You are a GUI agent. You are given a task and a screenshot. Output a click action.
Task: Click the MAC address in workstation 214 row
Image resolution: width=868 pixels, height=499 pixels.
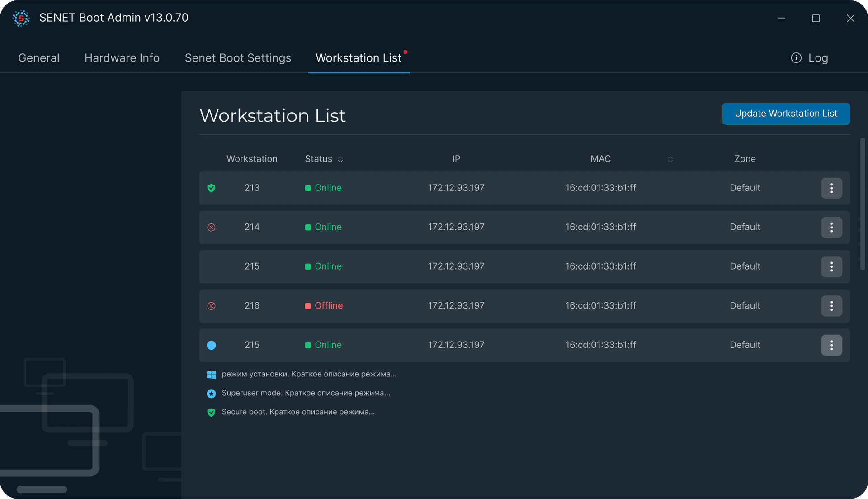[600, 227]
